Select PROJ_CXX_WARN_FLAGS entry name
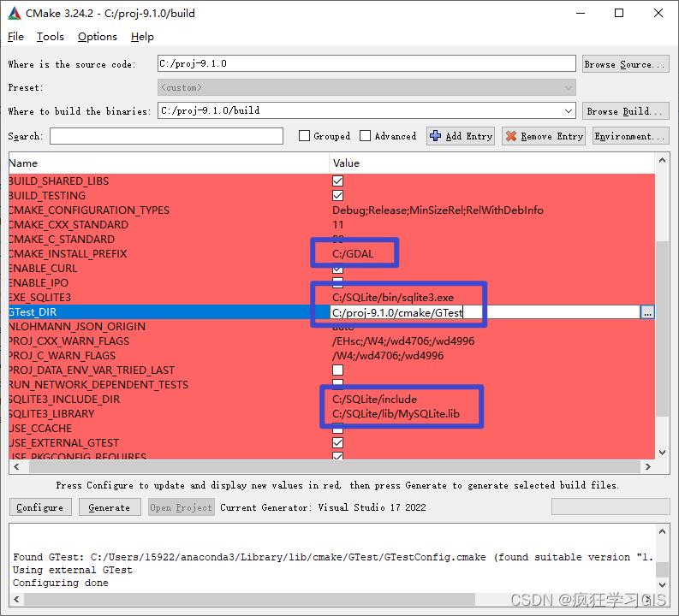Screen dimensions: 679x616 pyautogui.click(x=68, y=341)
